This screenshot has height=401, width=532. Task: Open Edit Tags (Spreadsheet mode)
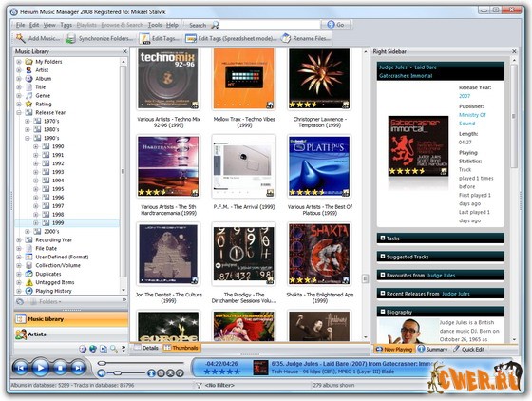[231, 38]
